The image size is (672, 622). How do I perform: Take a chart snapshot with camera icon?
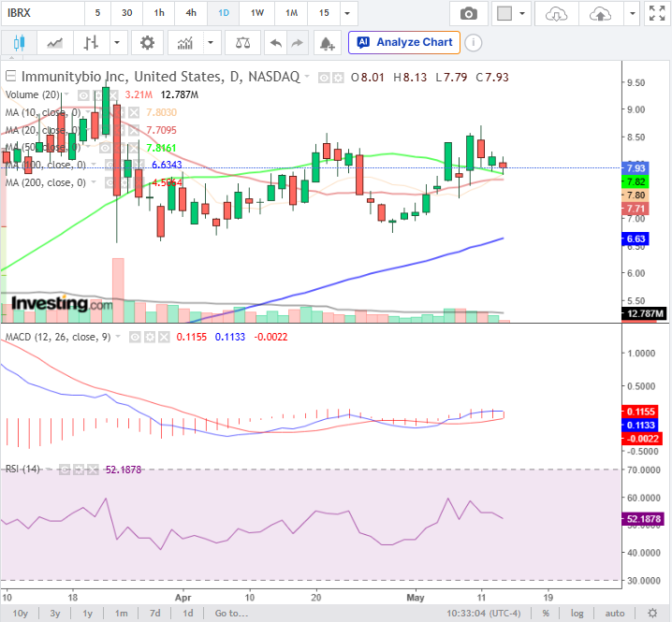click(468, 14)
